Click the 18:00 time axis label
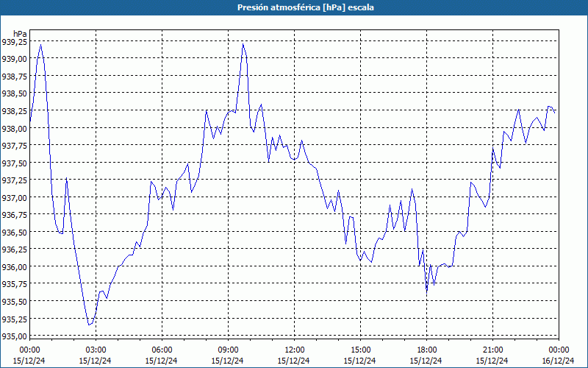 click(x=426, y=350)
